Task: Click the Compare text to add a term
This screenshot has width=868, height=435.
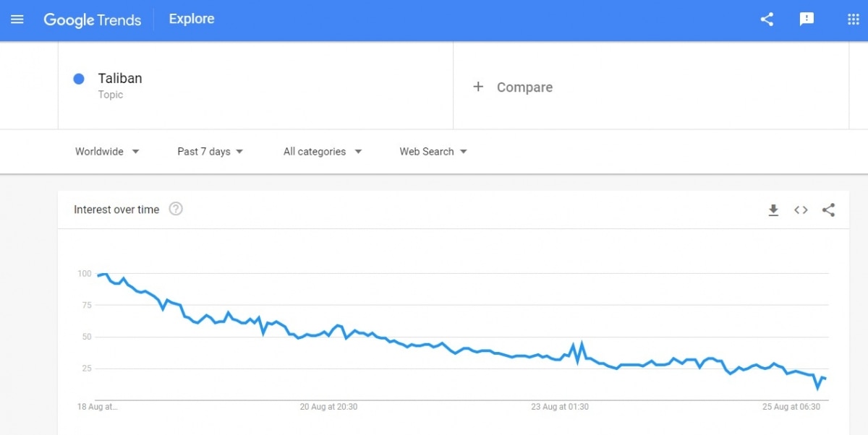Action: click(x=524, y=87)
